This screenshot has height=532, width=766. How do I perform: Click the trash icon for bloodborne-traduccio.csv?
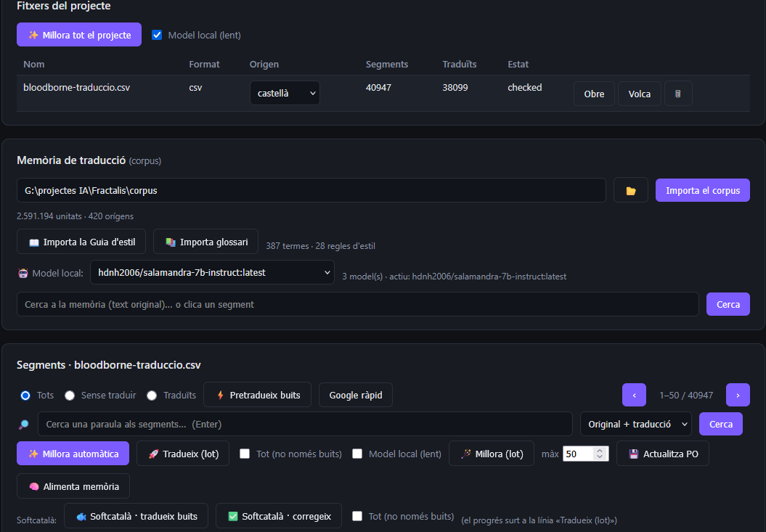(677, 94)
